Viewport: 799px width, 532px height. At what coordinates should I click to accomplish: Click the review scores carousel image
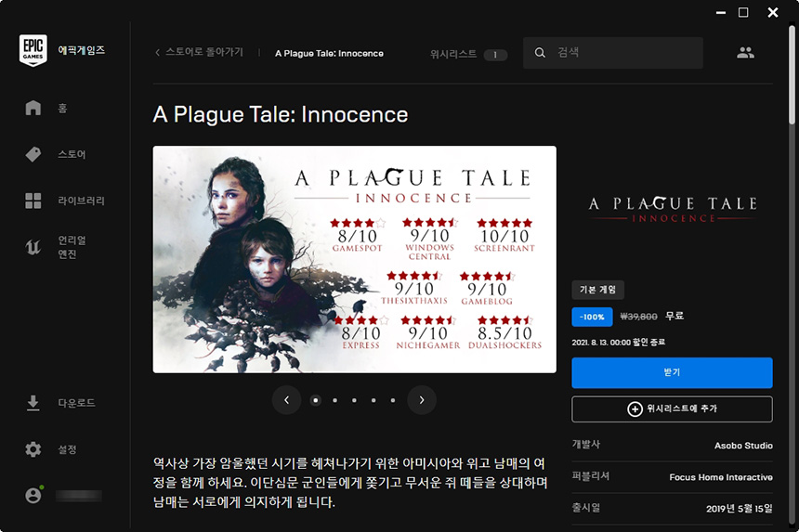point(355,259)
